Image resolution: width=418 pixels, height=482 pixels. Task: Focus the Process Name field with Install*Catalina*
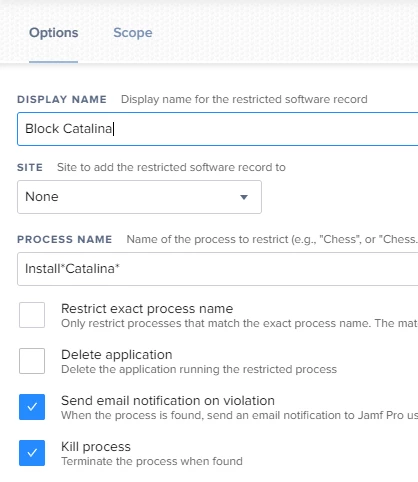(218, 269)
